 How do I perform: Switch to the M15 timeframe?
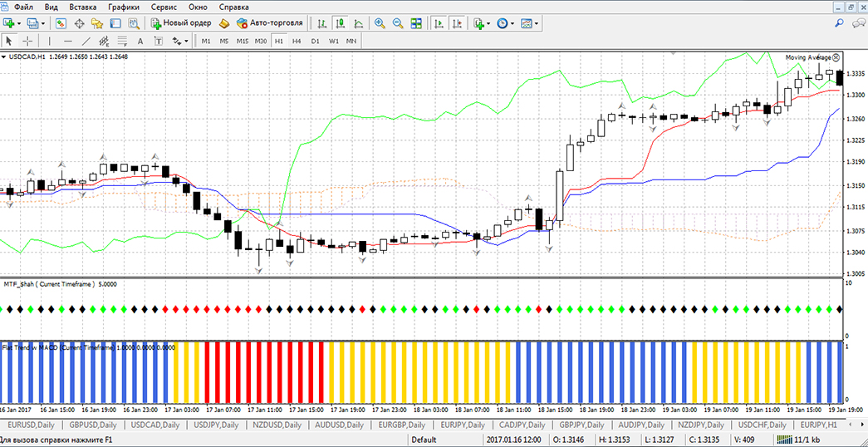point(243,41)
